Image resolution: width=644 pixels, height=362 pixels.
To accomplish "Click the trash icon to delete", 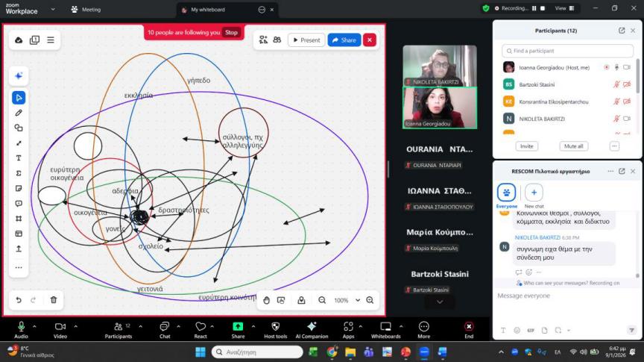I will point(54,299).
